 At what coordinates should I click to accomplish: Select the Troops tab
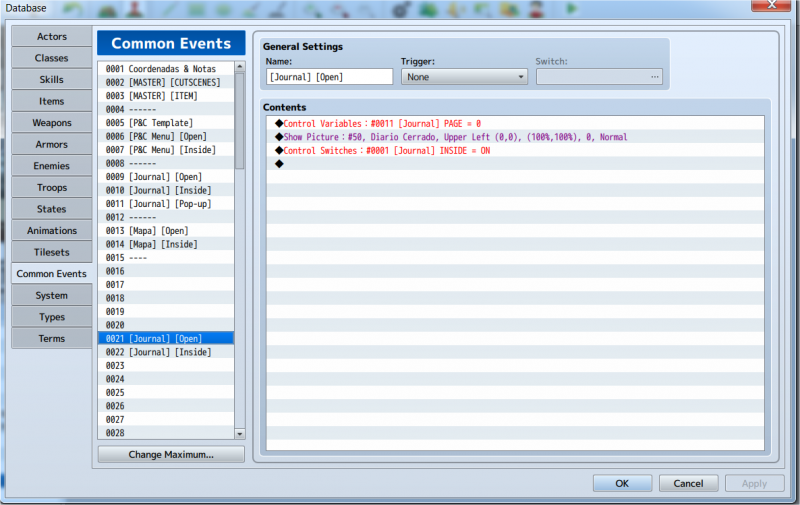[x=52, y=187]
